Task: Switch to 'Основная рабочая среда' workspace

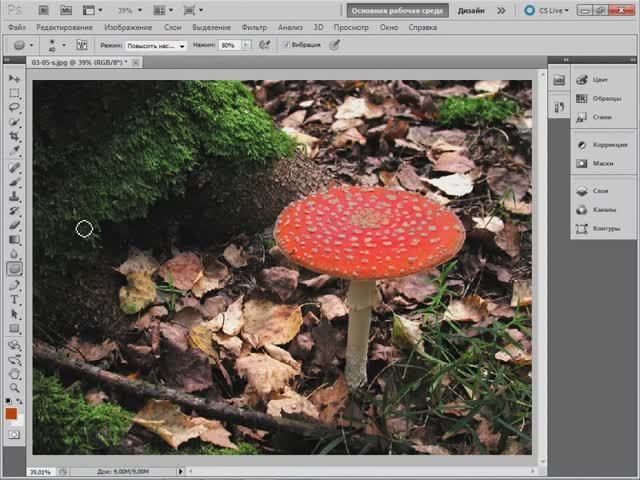Action: coord(397,11)
